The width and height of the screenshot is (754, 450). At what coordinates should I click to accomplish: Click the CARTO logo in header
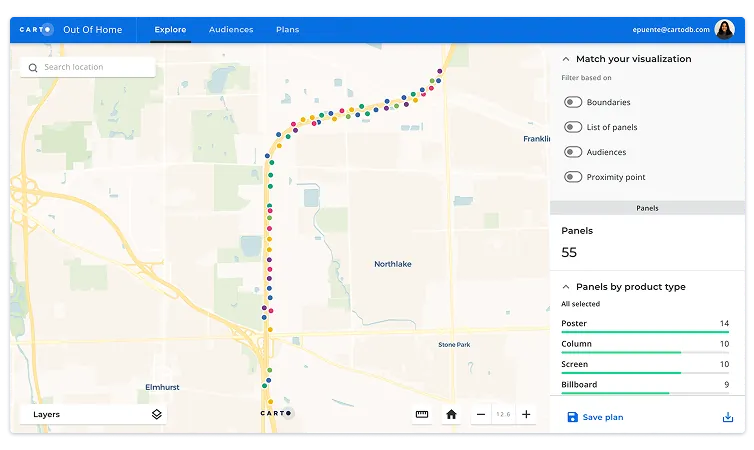(x=37, y=29)
